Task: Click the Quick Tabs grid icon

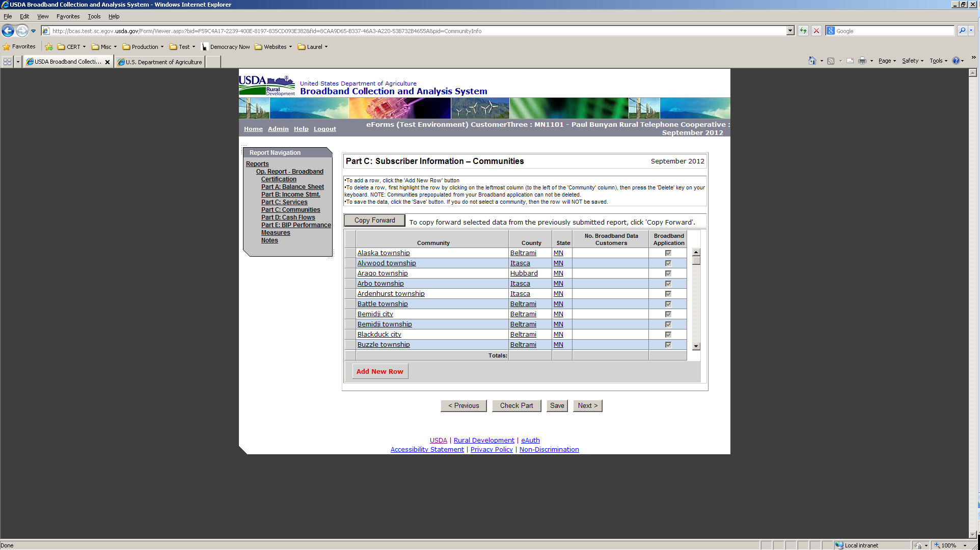Action: 7,62
